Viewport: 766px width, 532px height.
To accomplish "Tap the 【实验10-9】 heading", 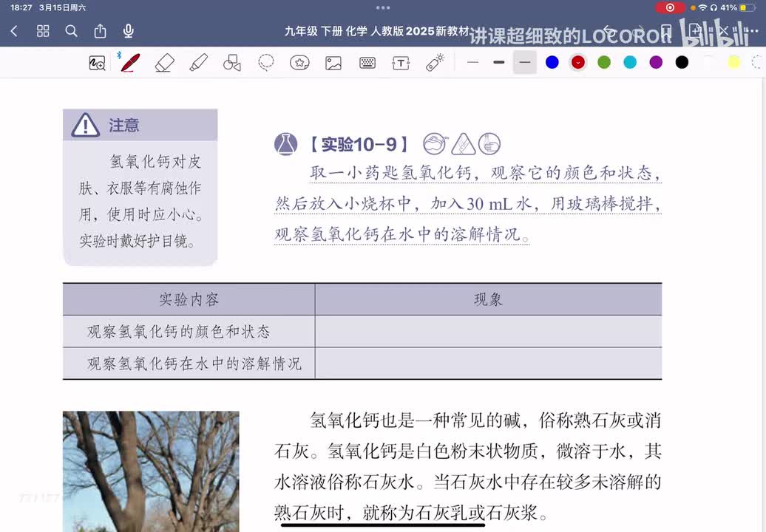I will point(359,145).
